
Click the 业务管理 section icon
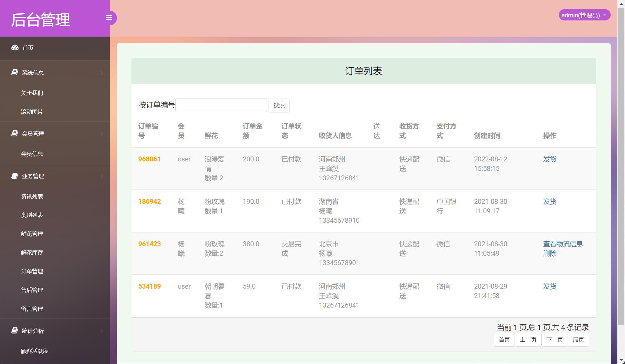pyautogui.click(x=14, y=176)
